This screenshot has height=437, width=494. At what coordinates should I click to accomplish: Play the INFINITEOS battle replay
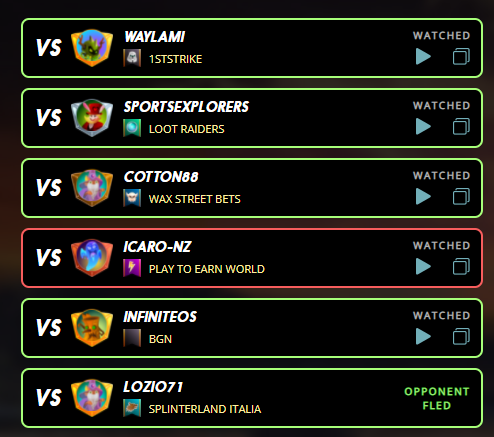[423, 336]
